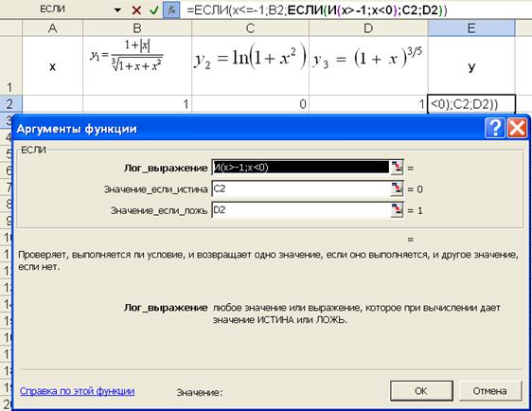This screenshot has width=532, height=411.
Task: Select column C header
Action: pos(251,28)
